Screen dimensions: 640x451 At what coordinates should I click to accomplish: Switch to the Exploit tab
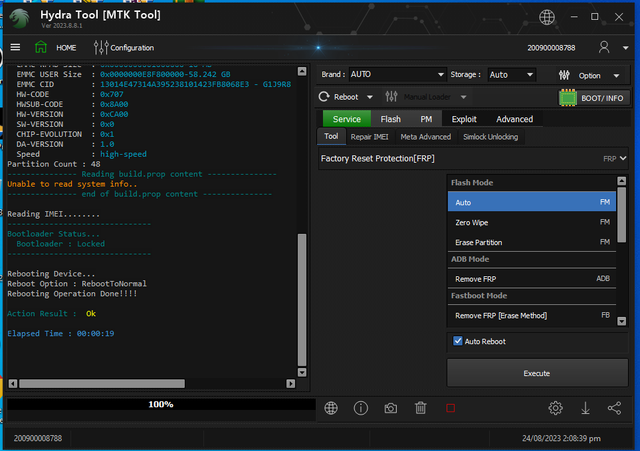[x=464, y=119]
